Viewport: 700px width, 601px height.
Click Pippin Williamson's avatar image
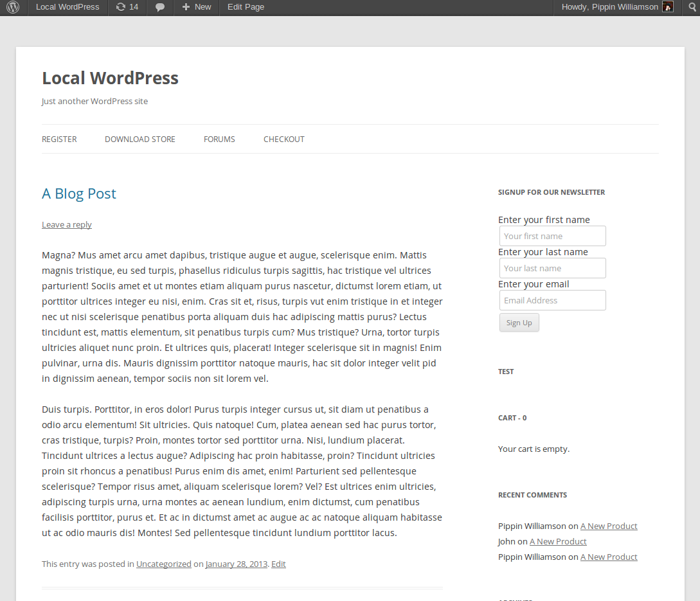[668, 7]
